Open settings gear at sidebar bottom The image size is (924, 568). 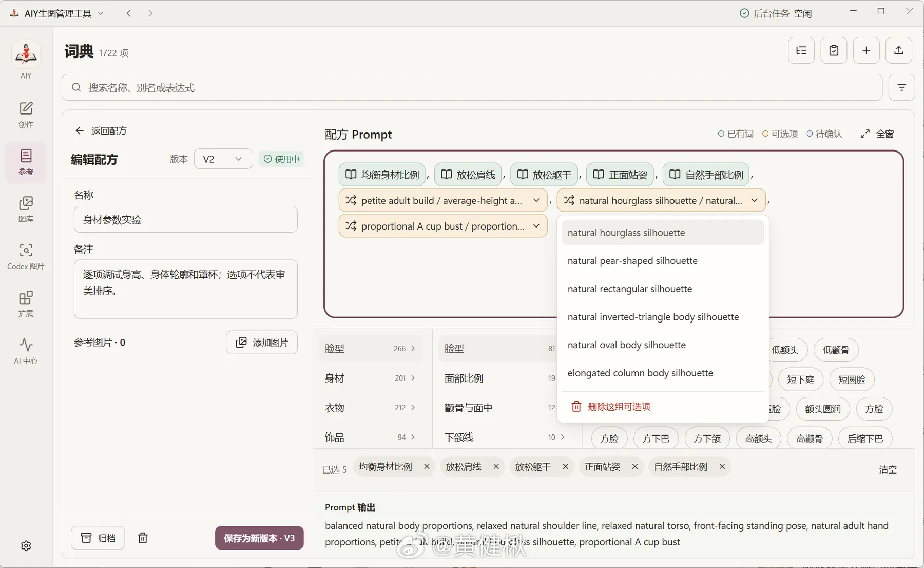26,545
